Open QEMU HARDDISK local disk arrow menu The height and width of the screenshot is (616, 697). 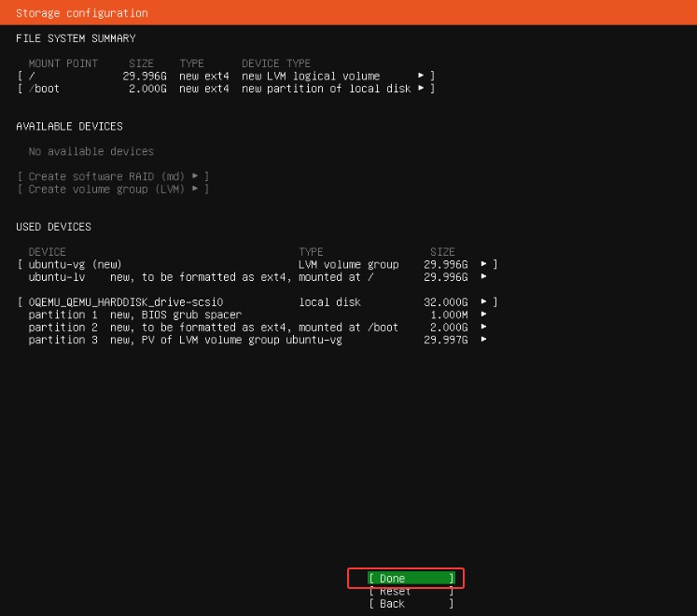(483, 302)
